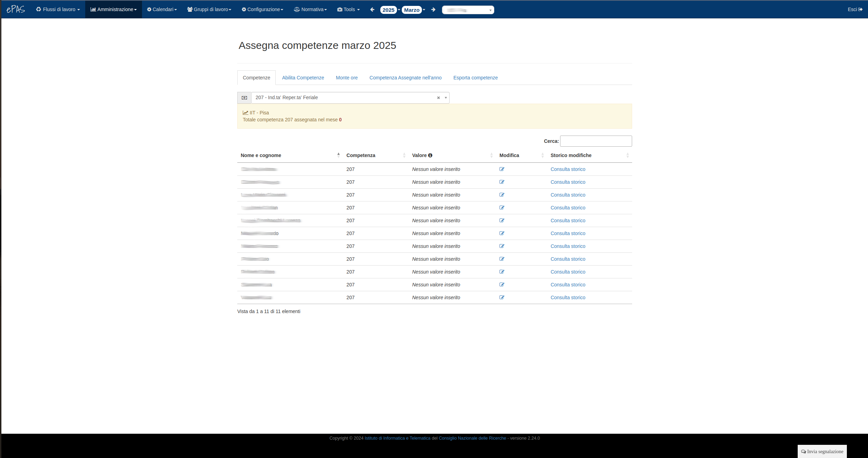868x458 pixels.
Task: Clear the selected 207 competenza
Action: (x=439, y=98)
